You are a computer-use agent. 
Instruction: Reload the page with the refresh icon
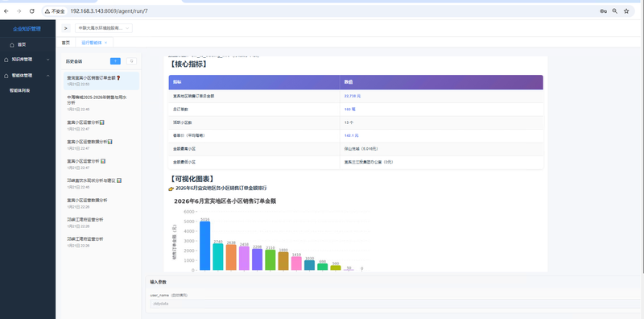point(31,11)
